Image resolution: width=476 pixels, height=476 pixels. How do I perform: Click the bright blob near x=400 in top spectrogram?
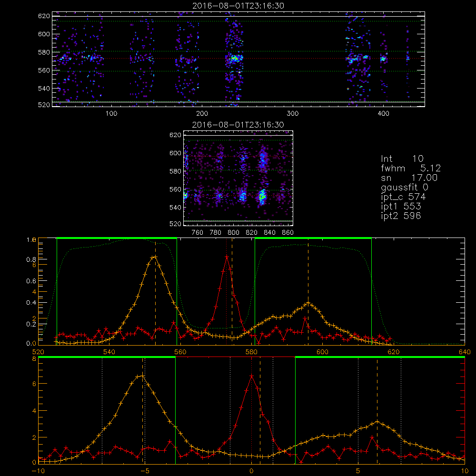pos(383,59)
